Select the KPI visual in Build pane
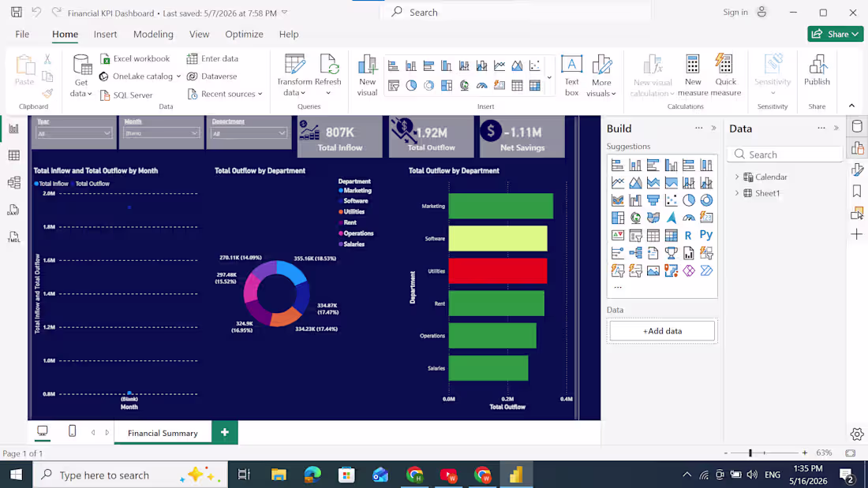This screenshot has width=868, height=488. point(618,235)
